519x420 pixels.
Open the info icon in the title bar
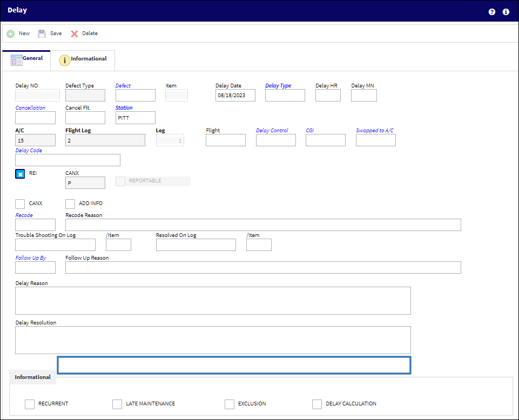coord(505,12)
